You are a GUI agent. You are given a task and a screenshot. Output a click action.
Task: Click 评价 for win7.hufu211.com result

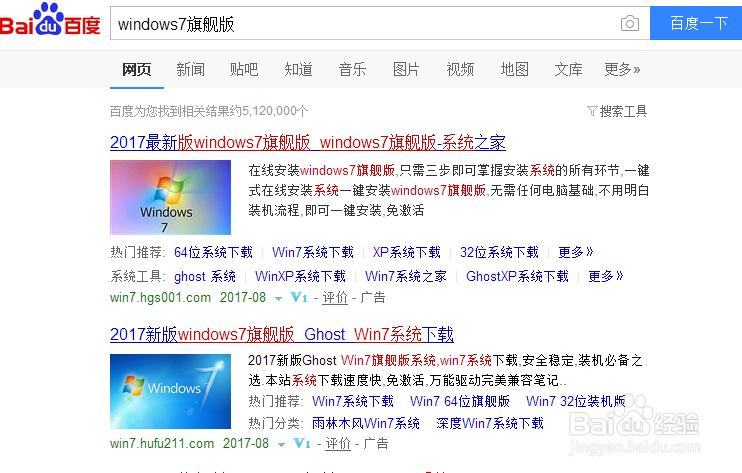click(338, 444)
